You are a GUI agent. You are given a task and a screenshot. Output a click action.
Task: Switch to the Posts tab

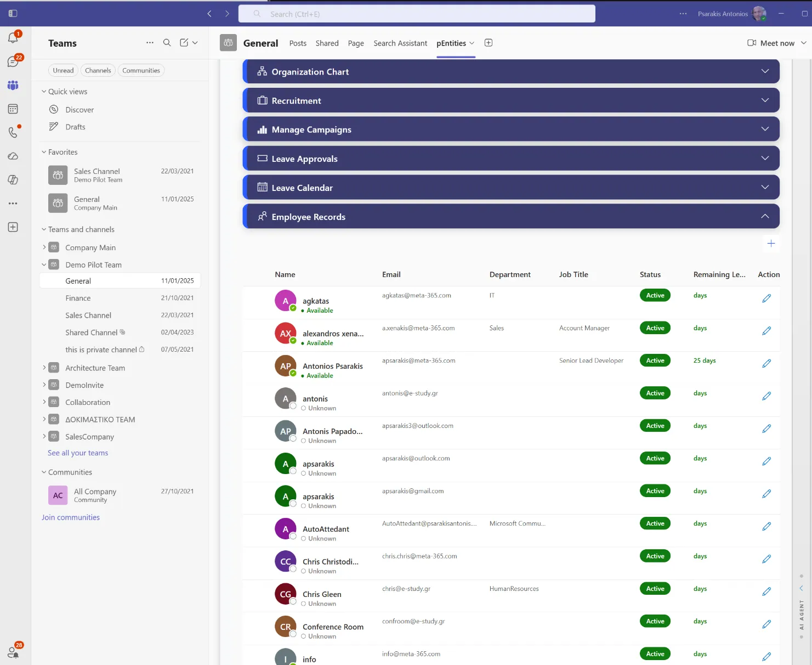[x=298, y=43]
